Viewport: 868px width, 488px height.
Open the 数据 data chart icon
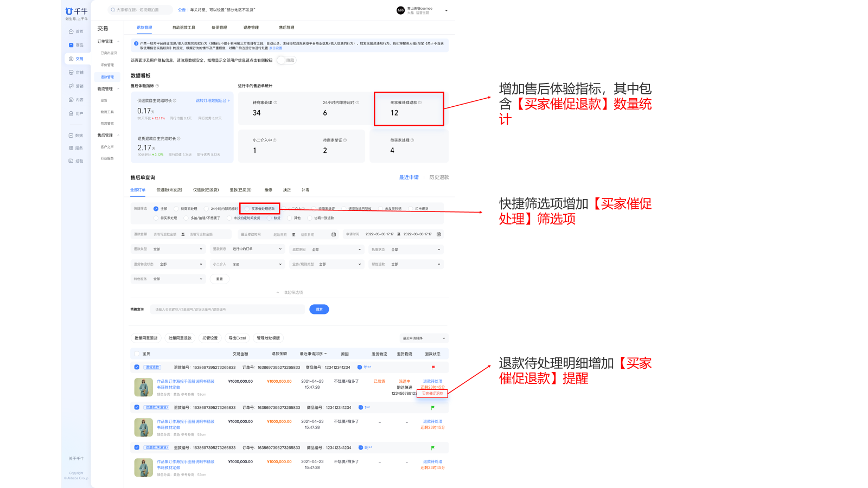(x=71, y=136)
